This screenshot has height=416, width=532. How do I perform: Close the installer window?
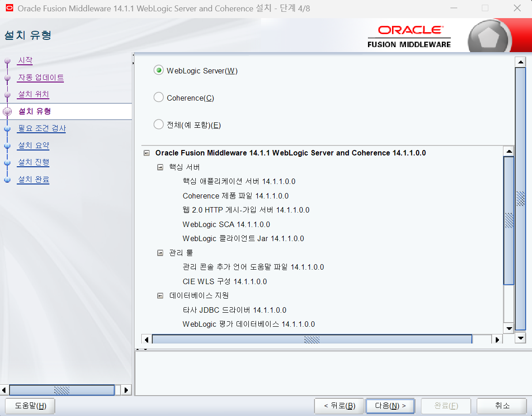pyautogui.click(x=517, y=8)
